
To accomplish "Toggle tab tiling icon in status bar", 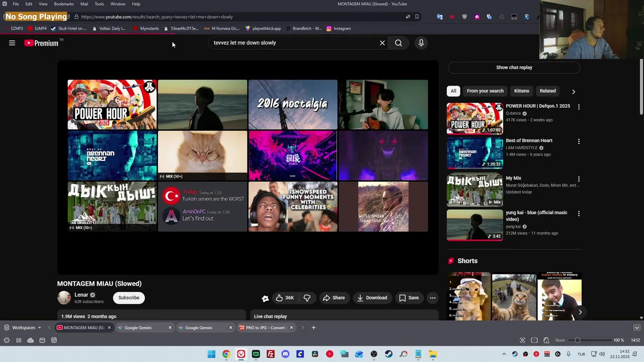I will (534, 340).
